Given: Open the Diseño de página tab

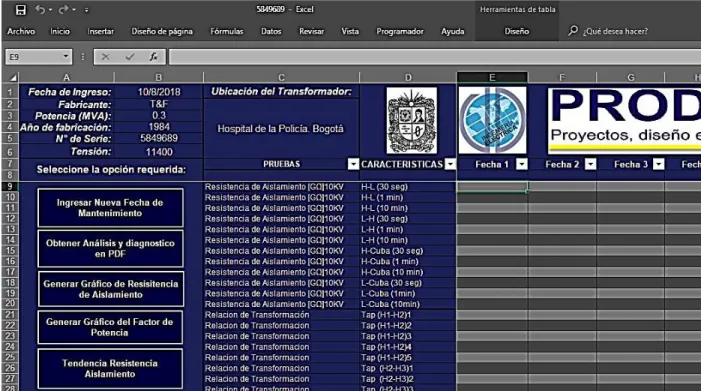Looking at the screenshot, I should coord(162,31).
